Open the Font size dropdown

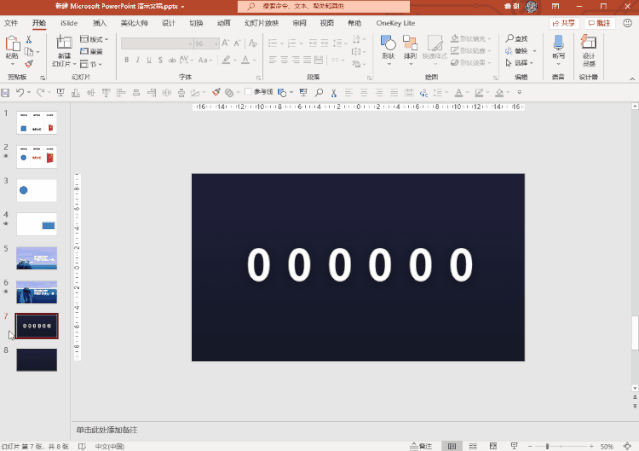coord(216,43)
